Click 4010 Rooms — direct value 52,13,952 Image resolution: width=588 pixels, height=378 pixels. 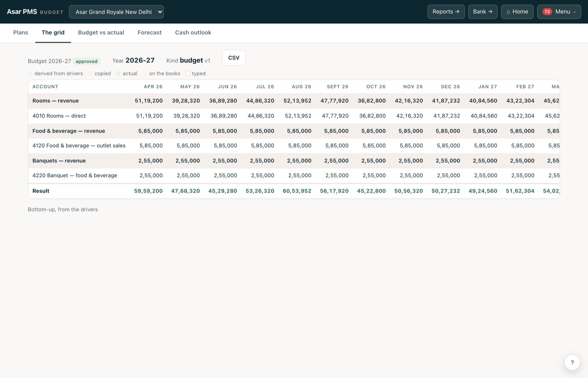[x=298, y=116]
